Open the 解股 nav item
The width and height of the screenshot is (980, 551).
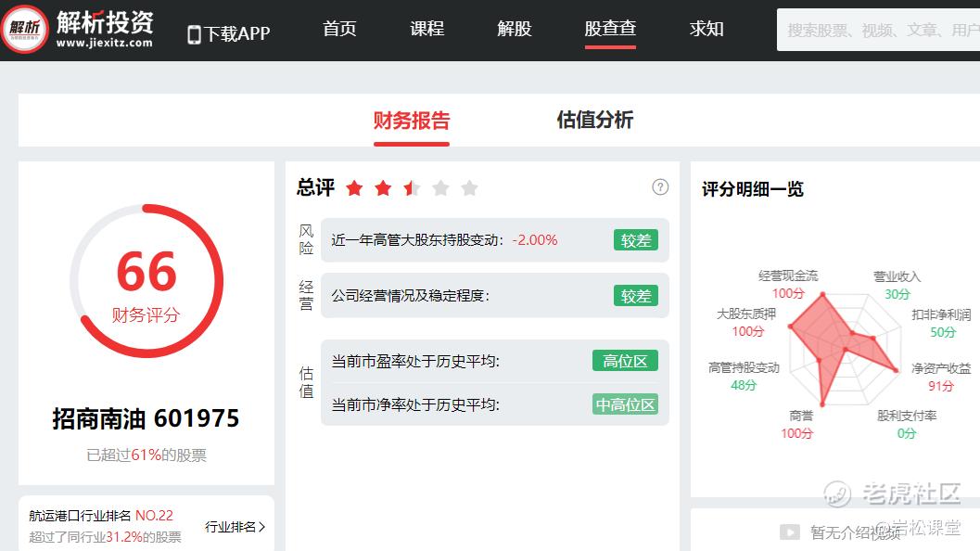pos(515,29)
